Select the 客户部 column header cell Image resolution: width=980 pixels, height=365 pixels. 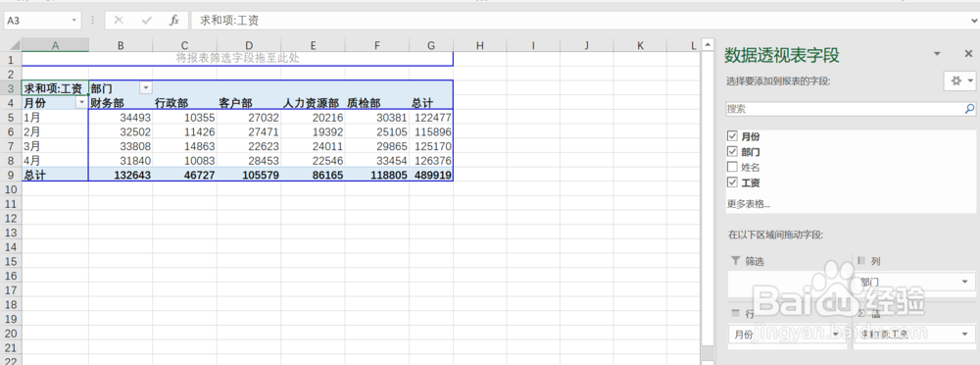(249, 103)
